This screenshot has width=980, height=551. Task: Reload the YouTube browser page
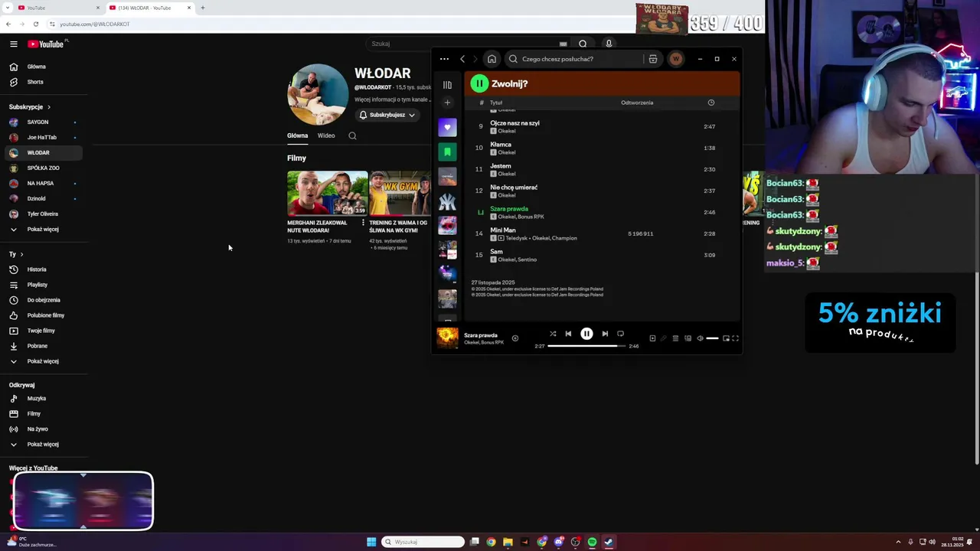(35, 24)
